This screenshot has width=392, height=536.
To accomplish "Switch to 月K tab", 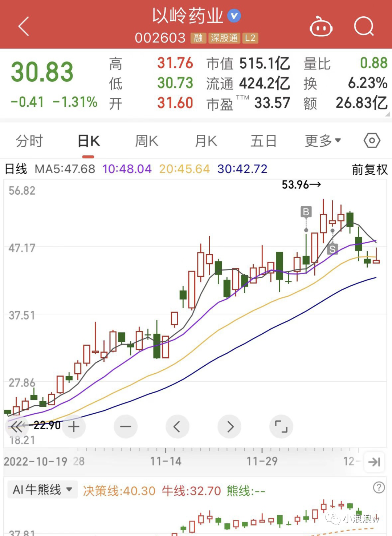I will point(206,141).
